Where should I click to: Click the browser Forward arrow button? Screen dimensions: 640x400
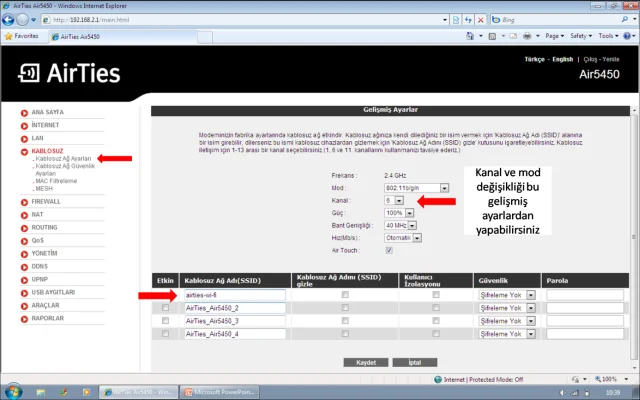pyautogui.click(x=22, y=19)
